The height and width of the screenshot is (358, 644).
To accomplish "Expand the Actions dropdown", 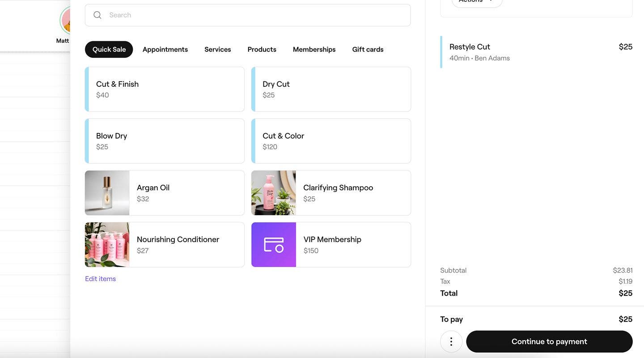I will pyautogui.click(x=477, y=2).
